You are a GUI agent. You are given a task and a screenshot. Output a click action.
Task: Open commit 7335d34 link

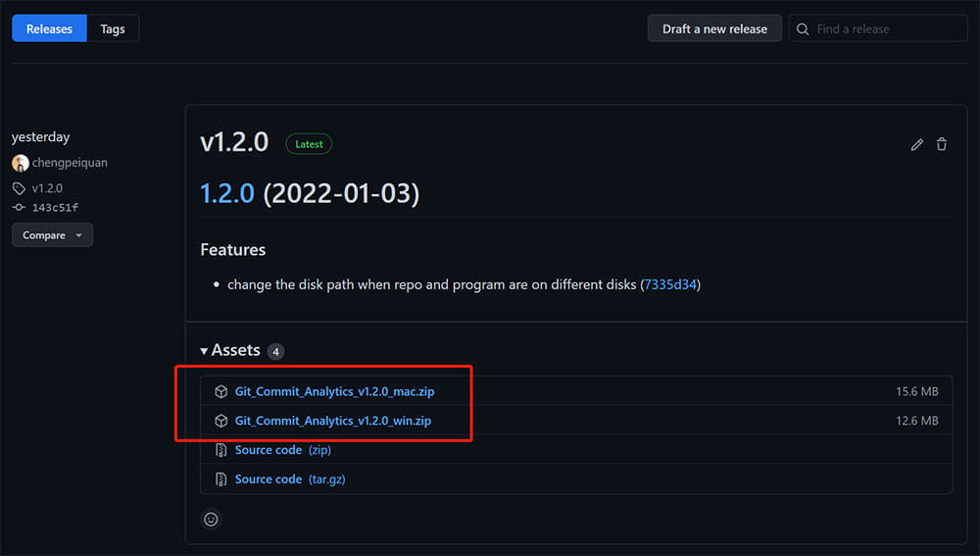tap(670, 284)
